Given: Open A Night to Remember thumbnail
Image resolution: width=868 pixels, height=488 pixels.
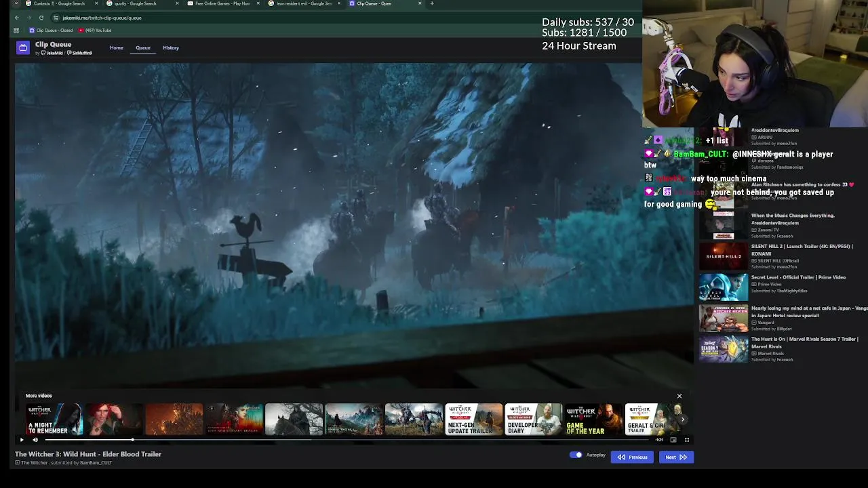Looking at the screenshot, I should click(x=54, y=419).
